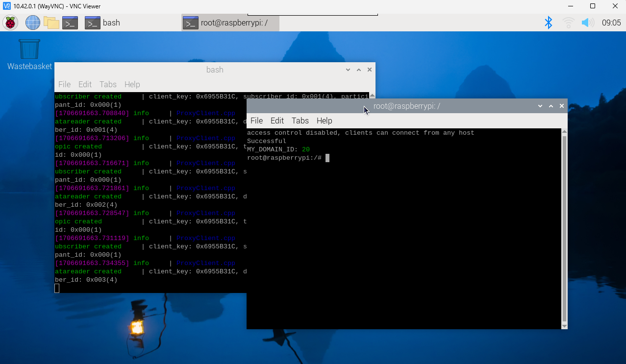Image resolution: width=626 pixels, height=364 pixels.
Task: Click 'ber_id: 0x003(4)' line in bash
Action: (86, 280)
